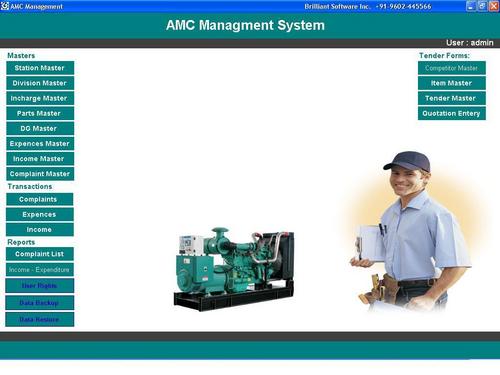Screen dimensions: 500x375
Task: Open the Quotation Entery form
Action: pos(452,113)
